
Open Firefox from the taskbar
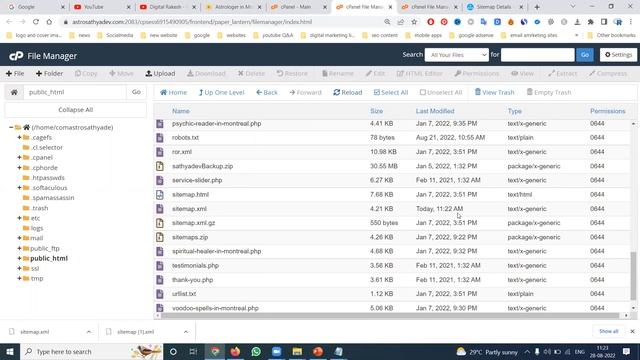point(235,351)
